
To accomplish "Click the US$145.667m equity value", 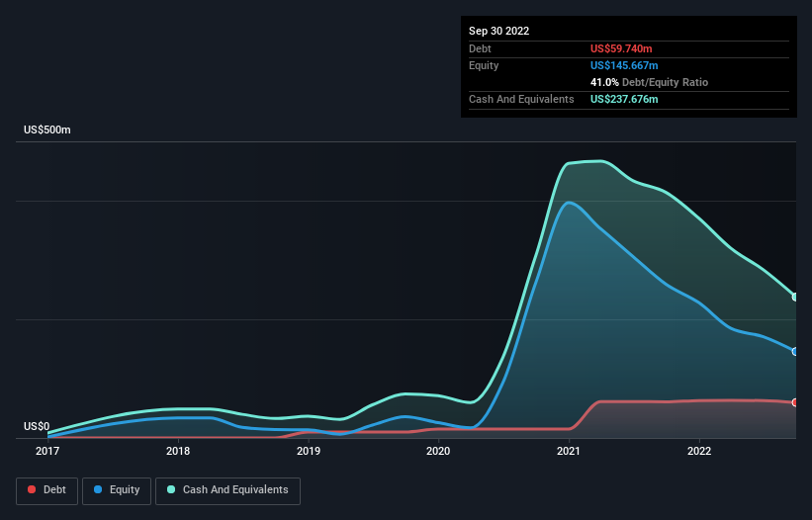I will coord(624,65).
